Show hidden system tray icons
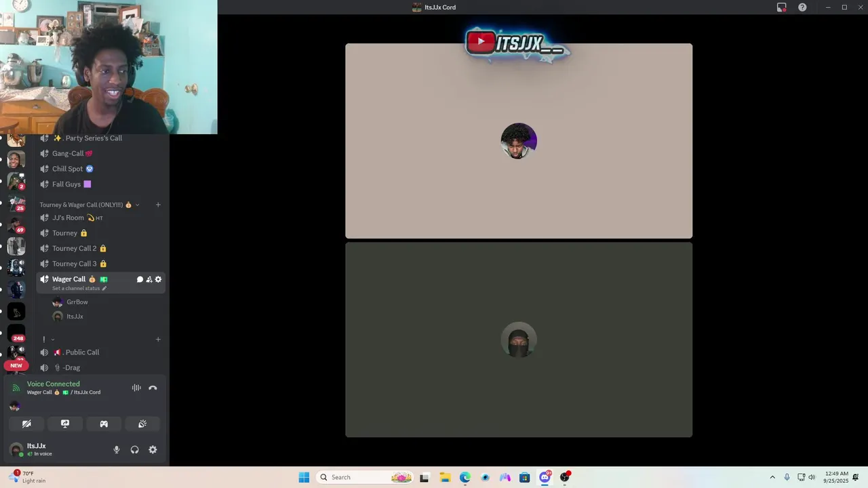This screenshot has width=868, height=488. [x=772, y=477]
